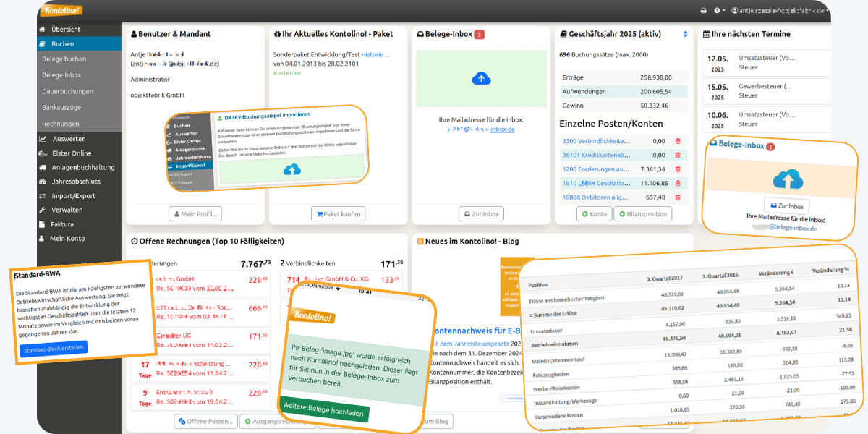Click the Offene Posten... button
This screenshot has width=868, height=434.
click(205, 421)
